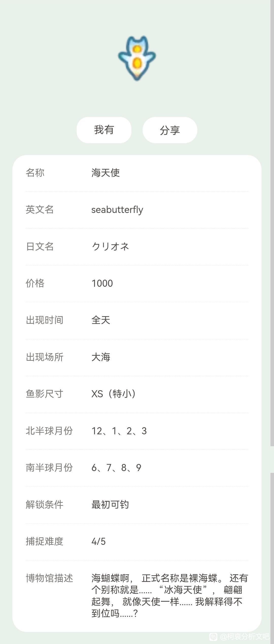274x644 pixels.
Task: Click the Japanese name クリオネ
Action: point(110,246)
